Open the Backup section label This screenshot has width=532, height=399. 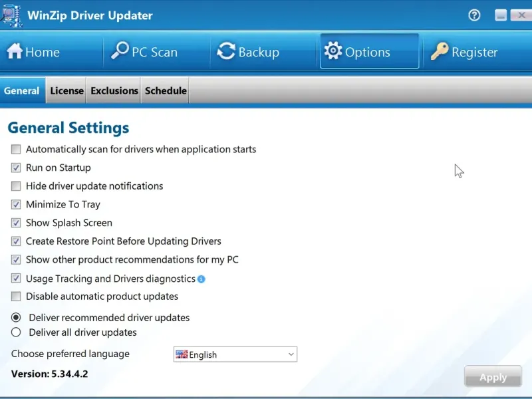259,52
